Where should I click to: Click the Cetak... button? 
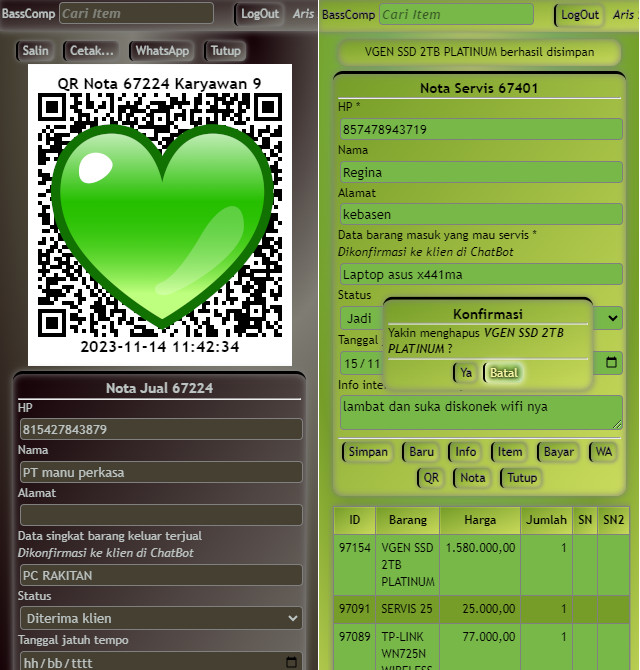[91, 51]
